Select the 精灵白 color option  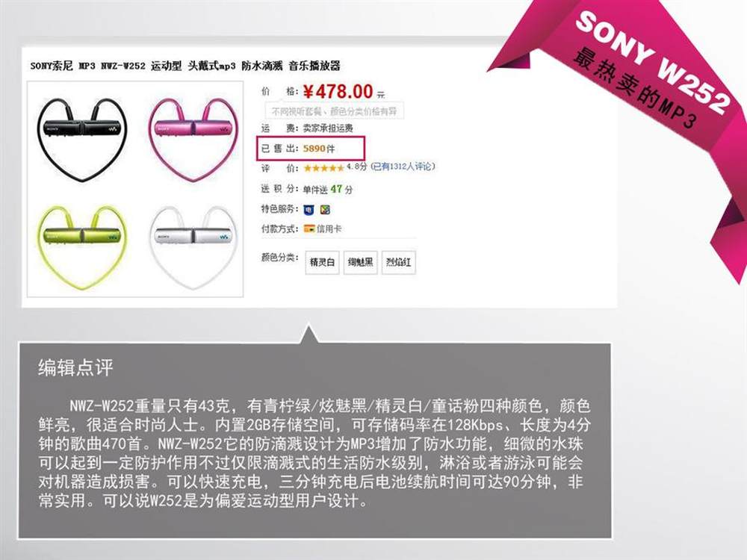click(x=322, y=262)
